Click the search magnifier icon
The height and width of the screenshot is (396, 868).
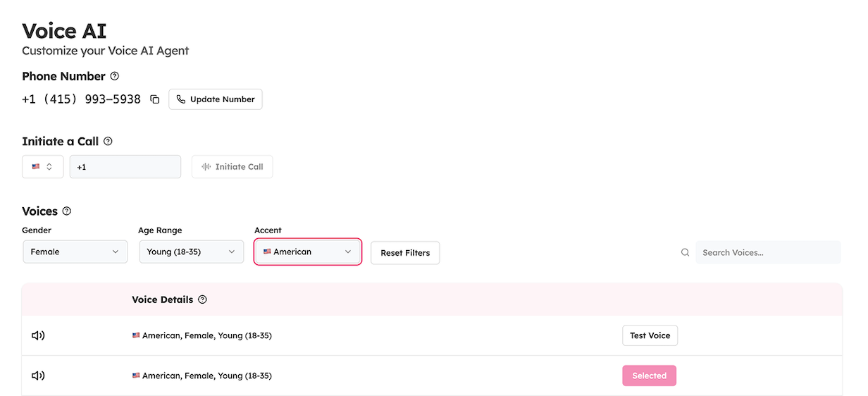(x=685, y=252)
